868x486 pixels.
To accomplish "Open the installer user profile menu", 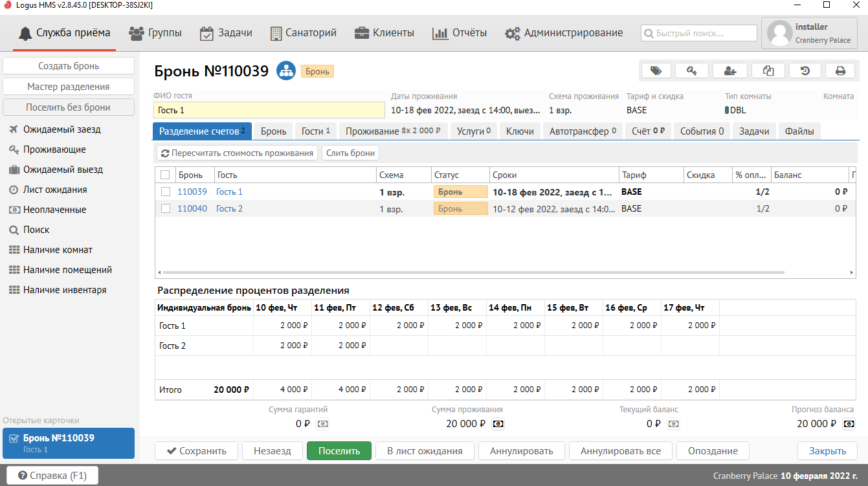I will click(810, 33).
